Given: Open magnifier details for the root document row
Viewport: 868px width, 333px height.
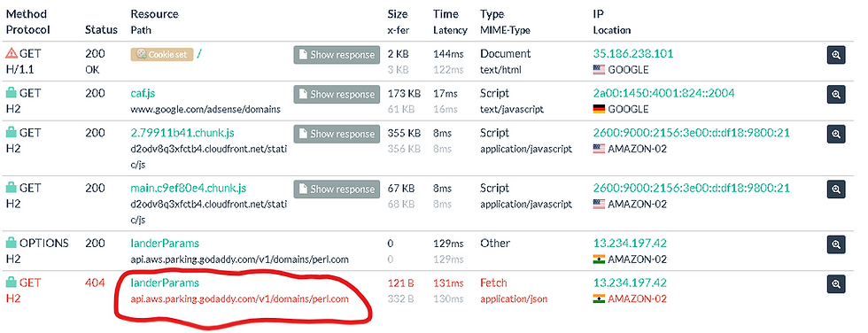Looking at the screenshot, I should click(836, 54).
